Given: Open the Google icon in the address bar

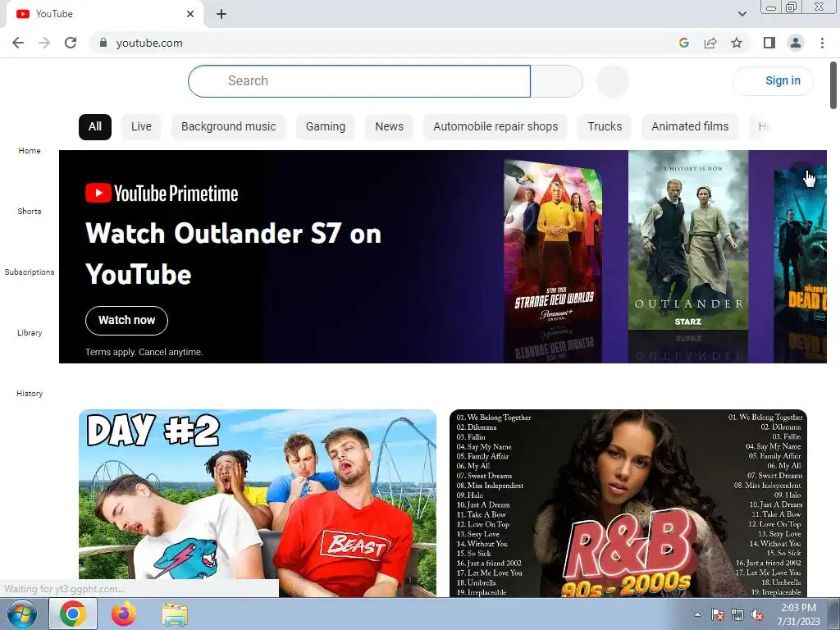Looking at the screenshot, I should 683,43.
